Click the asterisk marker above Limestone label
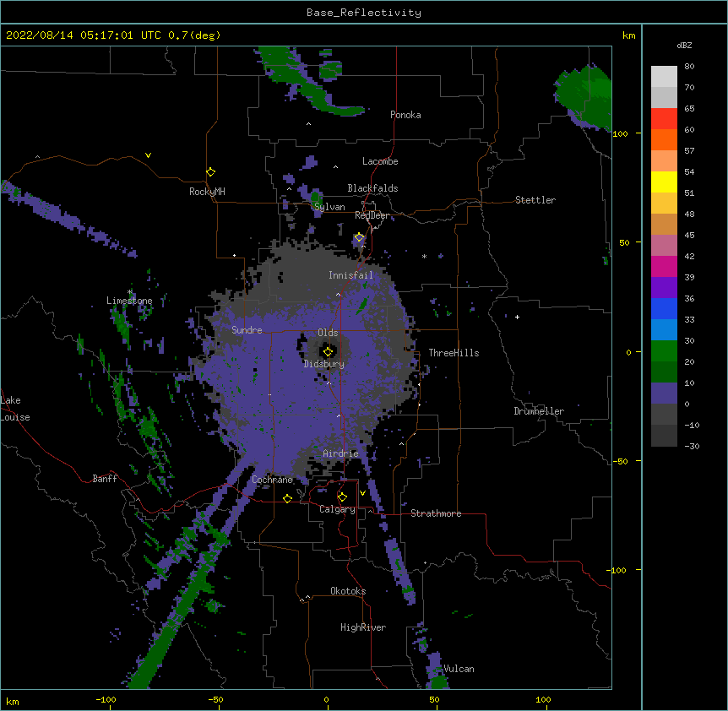Image resolution: width=728 pixels, height=711 pixels. [x=130, y=292]
